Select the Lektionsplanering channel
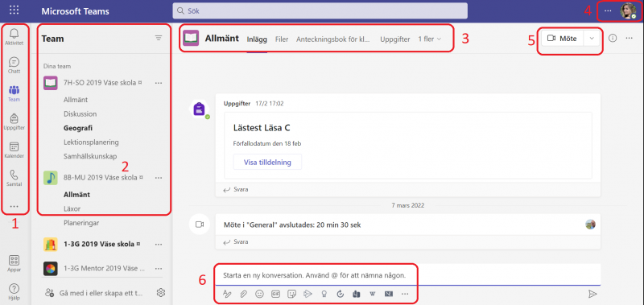 point(91,142)
